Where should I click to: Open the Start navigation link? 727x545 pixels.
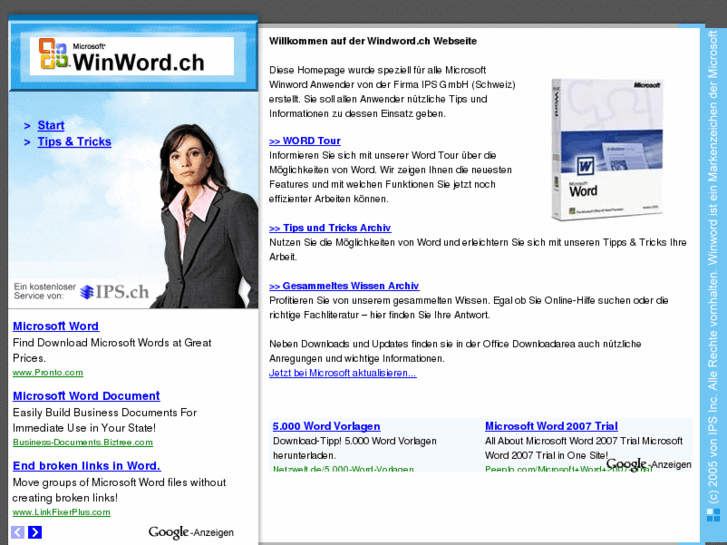click(51, 125)
